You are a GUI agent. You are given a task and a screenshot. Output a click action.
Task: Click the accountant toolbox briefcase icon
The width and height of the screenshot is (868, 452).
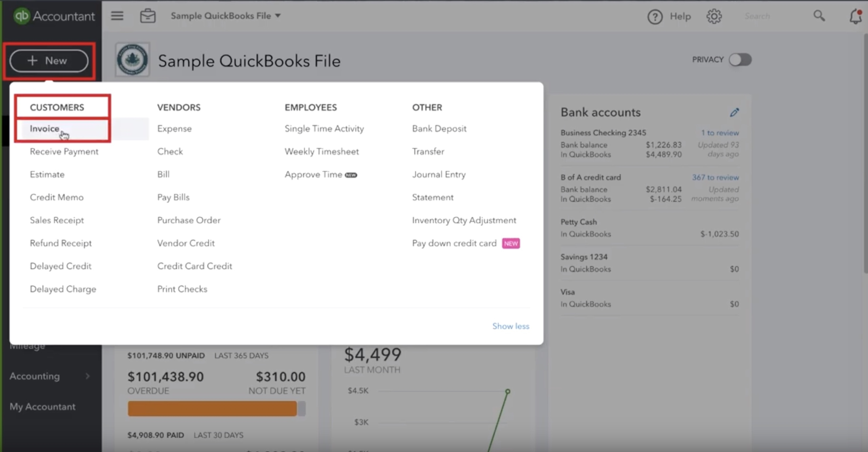tap(148, 16)
